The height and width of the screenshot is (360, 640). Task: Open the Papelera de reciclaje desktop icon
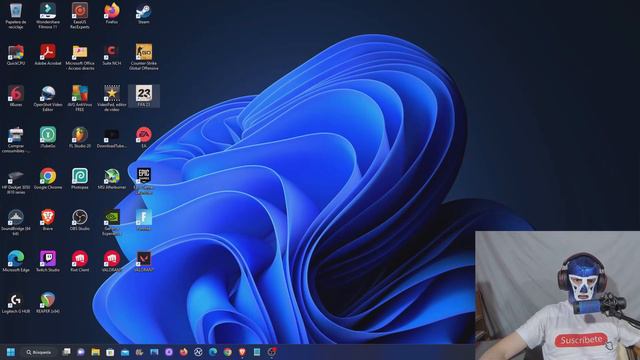point(16,16)
